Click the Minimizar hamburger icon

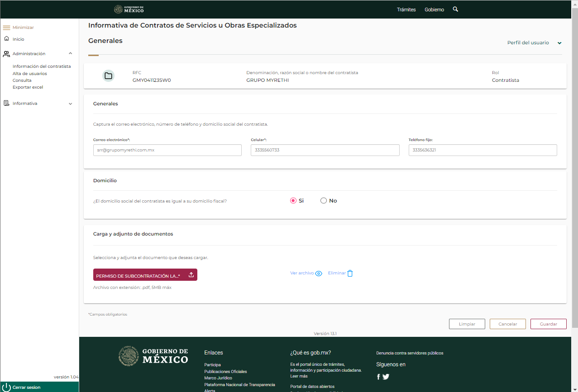6,27
